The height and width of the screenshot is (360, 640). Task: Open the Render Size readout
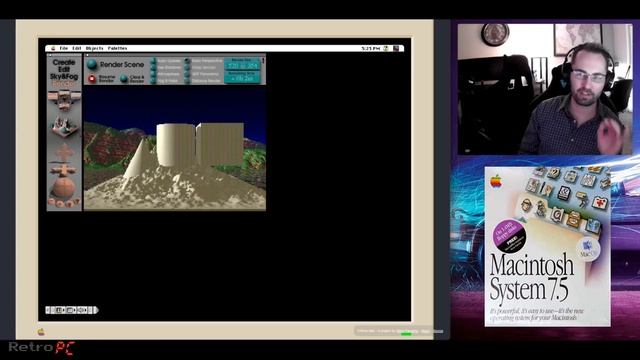click(x=242, y=64)
